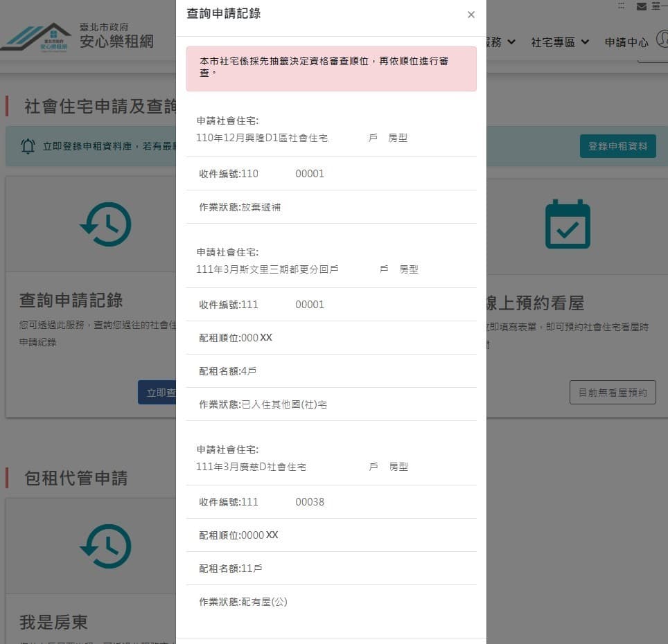Click the history clock icon above 我是房東
Screen dimensions: 668x644
[x=105, y=546]
